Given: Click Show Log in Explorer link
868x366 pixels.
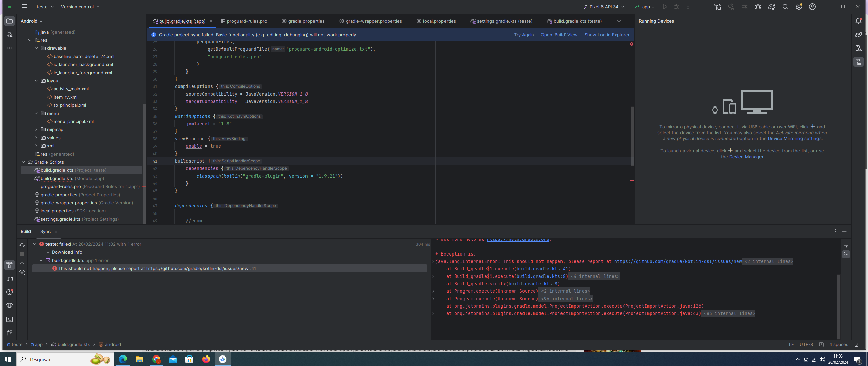Looking at the screenshot, I should click(x=607, y=35).
